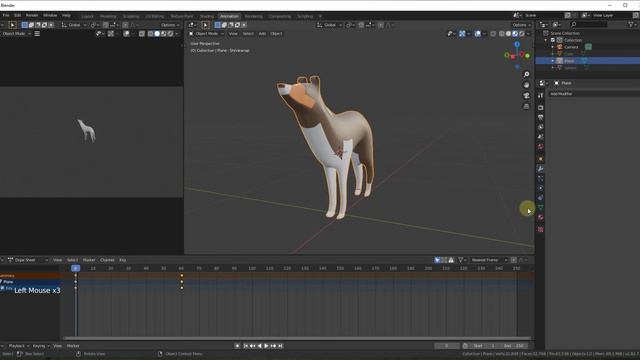Toggle camera view with the camera icon
Viewport: 640px width, 360px height.
tap(527, 96)
